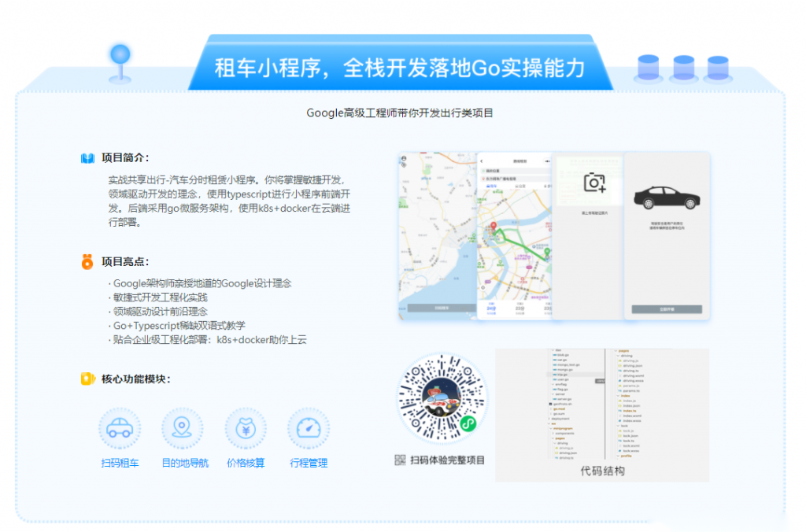Click the 目的地导航 label
This screenshot has width=806, height=532.
(x=185, y=463)
